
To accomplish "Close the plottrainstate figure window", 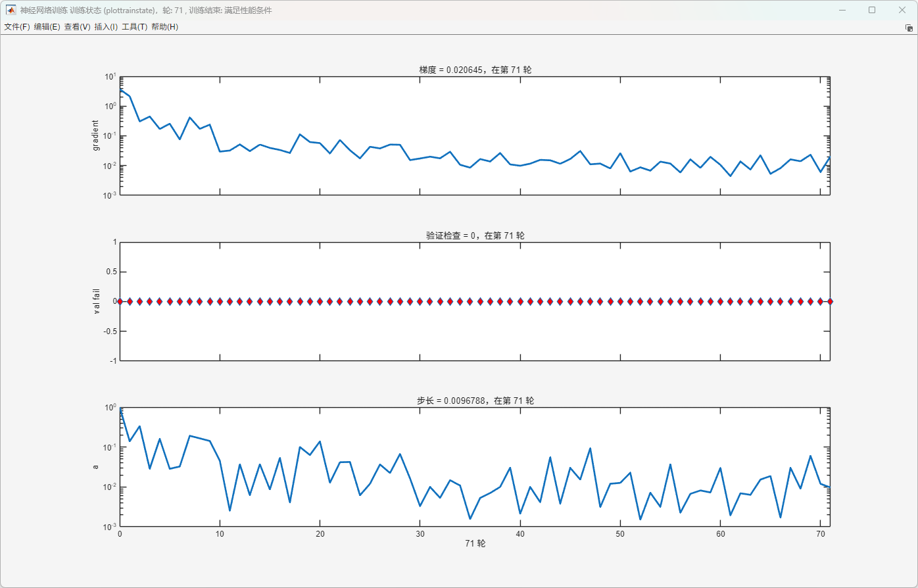I will 902,10.
